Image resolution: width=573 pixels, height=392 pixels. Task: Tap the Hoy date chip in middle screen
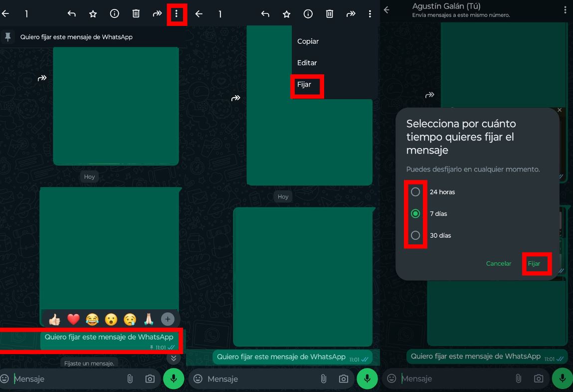[283, 196]
